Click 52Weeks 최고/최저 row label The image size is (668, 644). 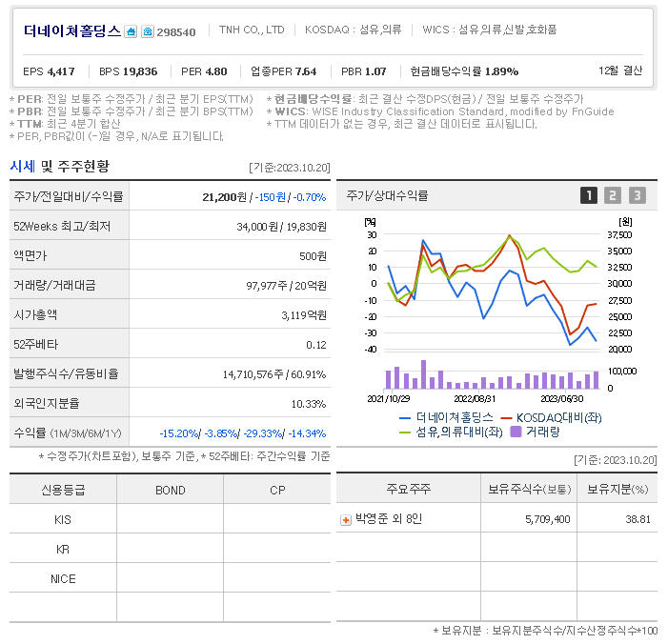[x=62, y=226]
